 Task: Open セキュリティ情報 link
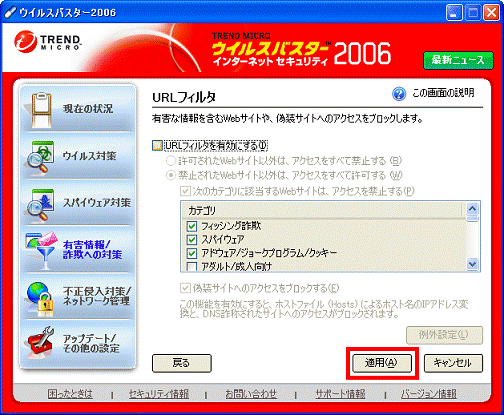(159, 394)
